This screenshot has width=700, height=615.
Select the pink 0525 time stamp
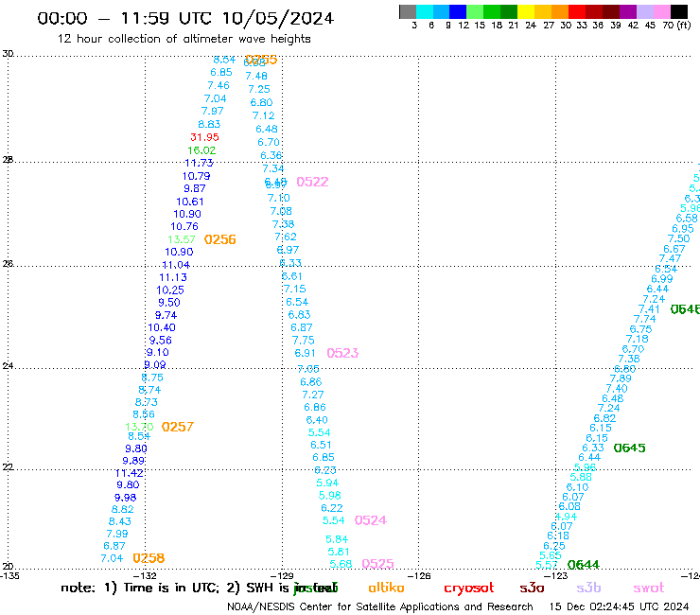tap(377, 564)
